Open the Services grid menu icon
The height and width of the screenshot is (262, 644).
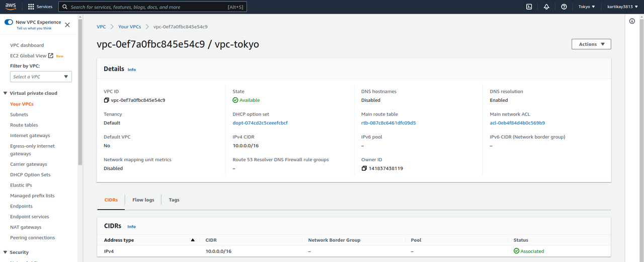point(31,7)
